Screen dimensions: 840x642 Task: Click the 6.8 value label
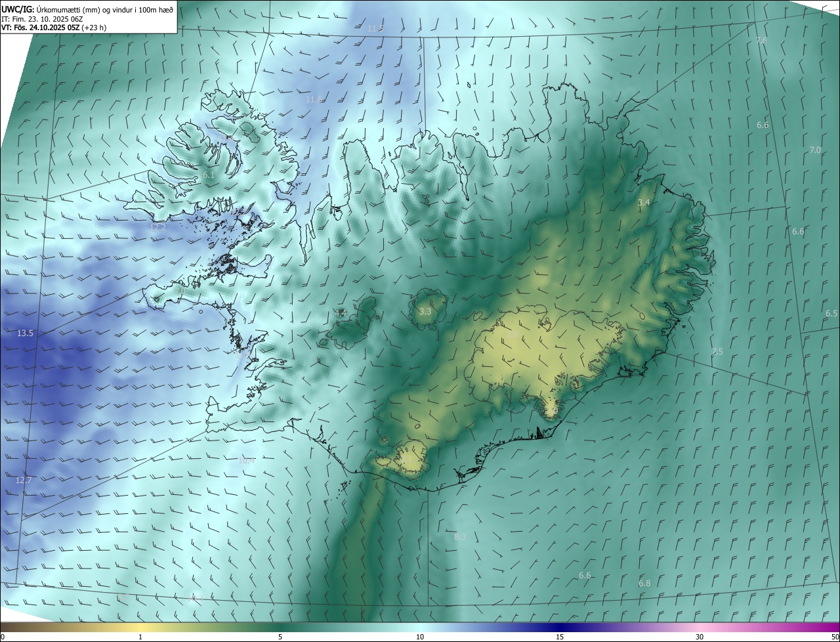[644, 584]
